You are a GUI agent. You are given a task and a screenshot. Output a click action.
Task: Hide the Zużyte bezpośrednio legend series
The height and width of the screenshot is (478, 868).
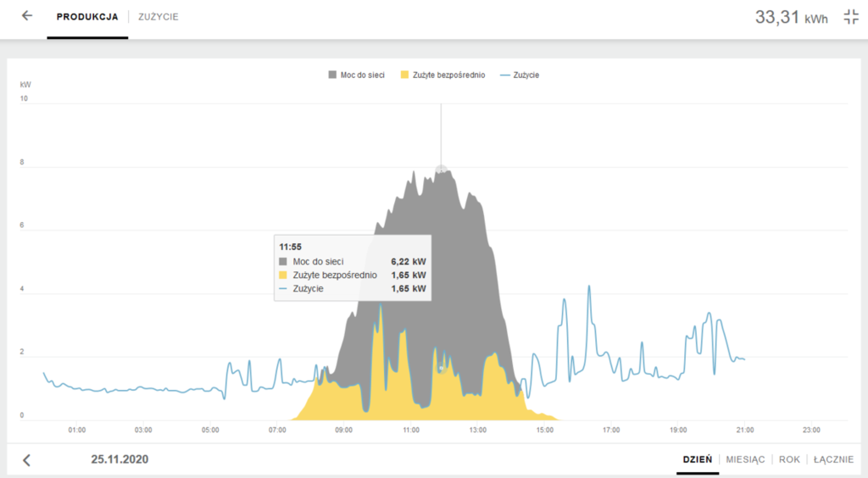pyautogui.click(x=448, y=75)
